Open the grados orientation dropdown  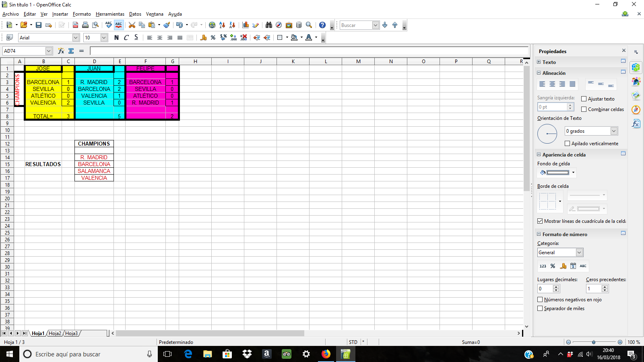tap(614, 131)
